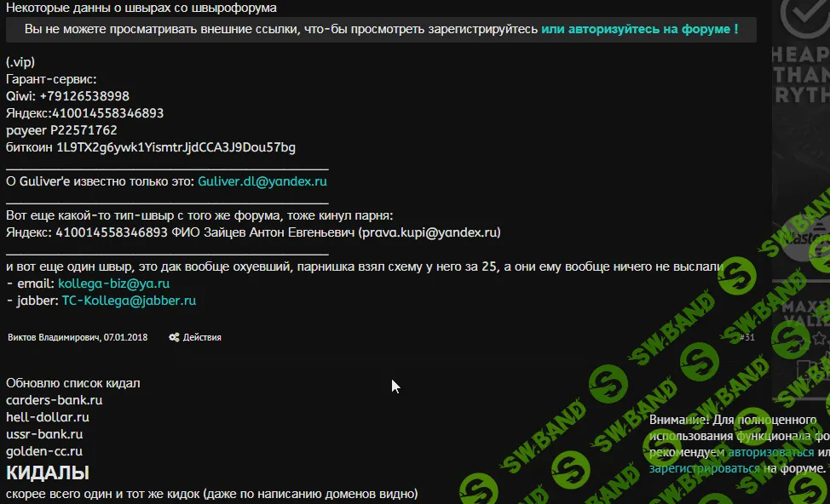Viewport: 830px width, 504px height.
Task: Click the зарегистрироваться link in notice
Action: tap(705, 468)
